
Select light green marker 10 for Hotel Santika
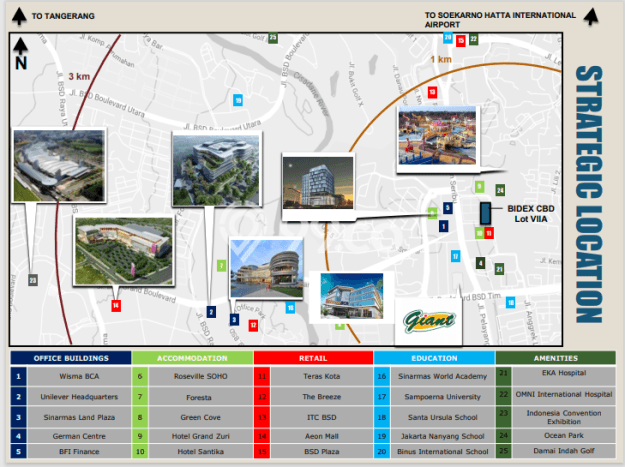[480, 233]
